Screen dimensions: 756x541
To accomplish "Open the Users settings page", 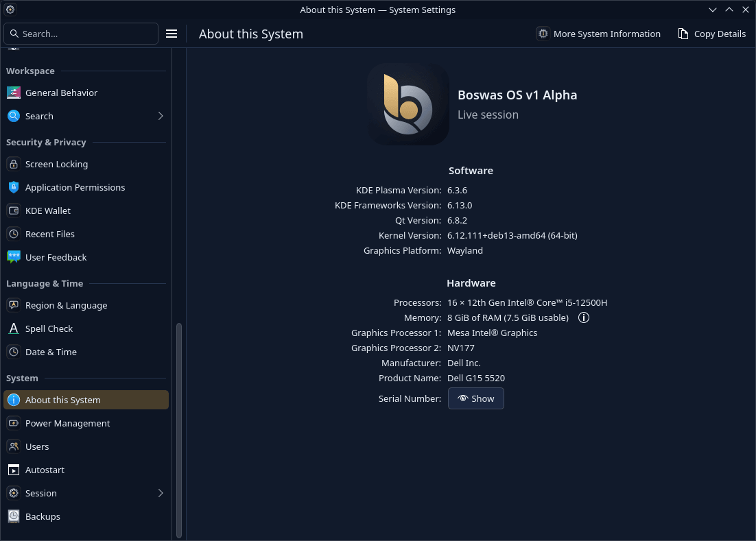I will pyautogui.click(x=86, y=446).
